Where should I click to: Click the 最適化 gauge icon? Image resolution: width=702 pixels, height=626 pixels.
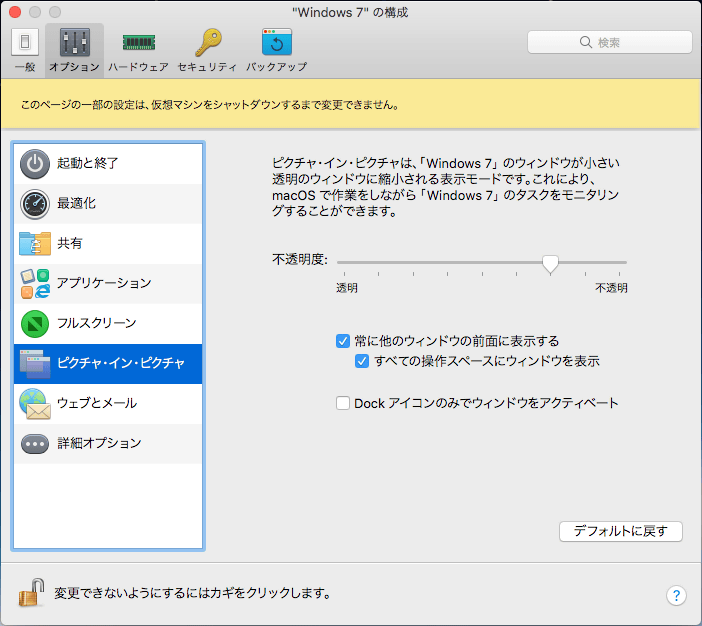35,204
